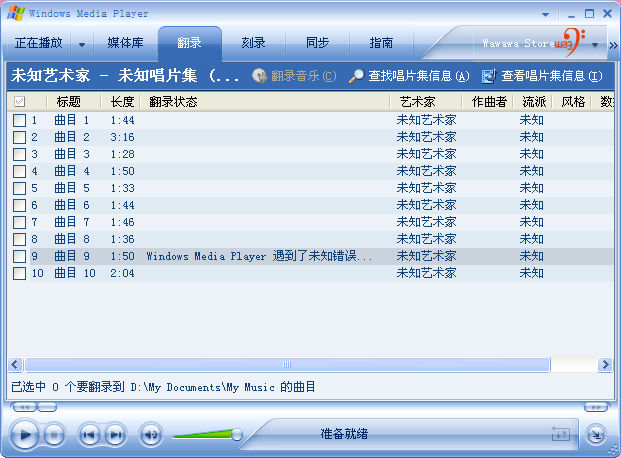The image size is (621, 458).
Task: Click the 准备就绪 status text
Action: [x=344, y=434]
